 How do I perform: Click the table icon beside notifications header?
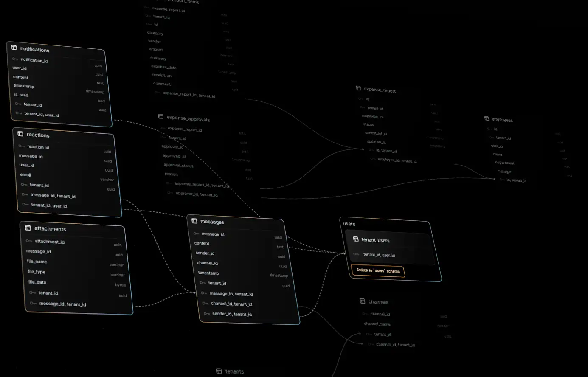pyautogui.click(x=14, y=48)
